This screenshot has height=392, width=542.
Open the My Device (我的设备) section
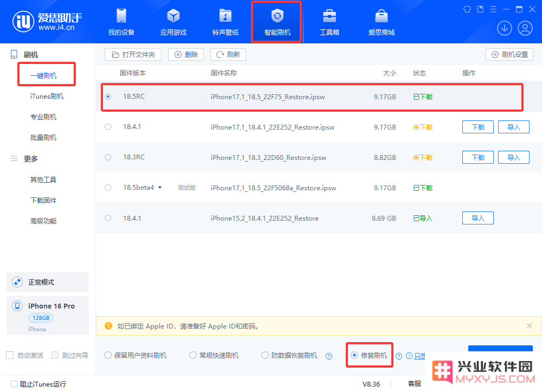tap(121, 22)
